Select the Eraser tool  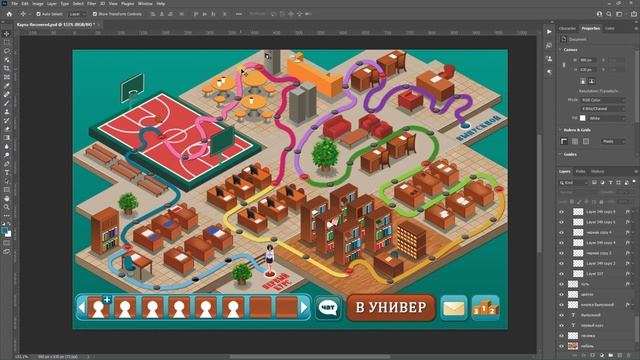point(7,129)
